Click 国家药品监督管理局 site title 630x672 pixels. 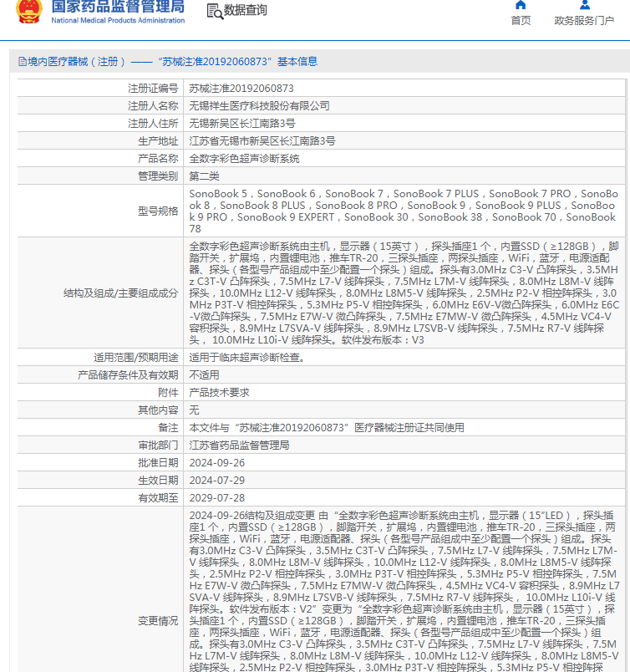118,7
